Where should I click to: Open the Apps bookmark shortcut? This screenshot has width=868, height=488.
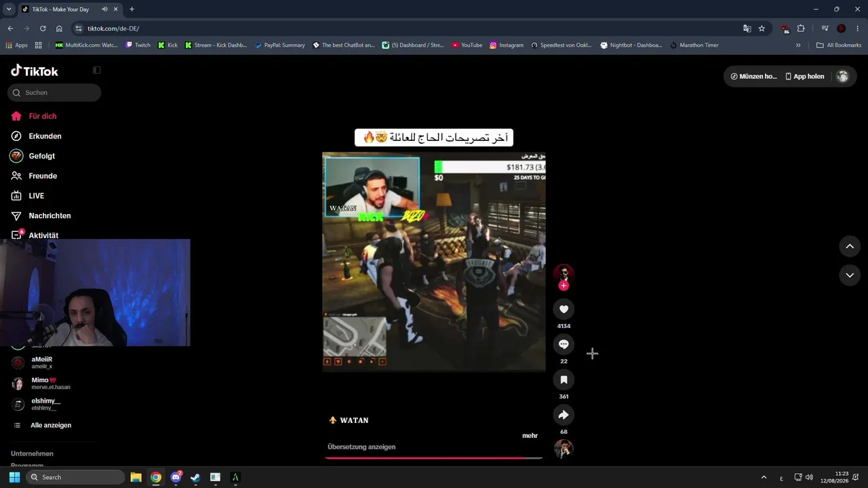(16, 45)
